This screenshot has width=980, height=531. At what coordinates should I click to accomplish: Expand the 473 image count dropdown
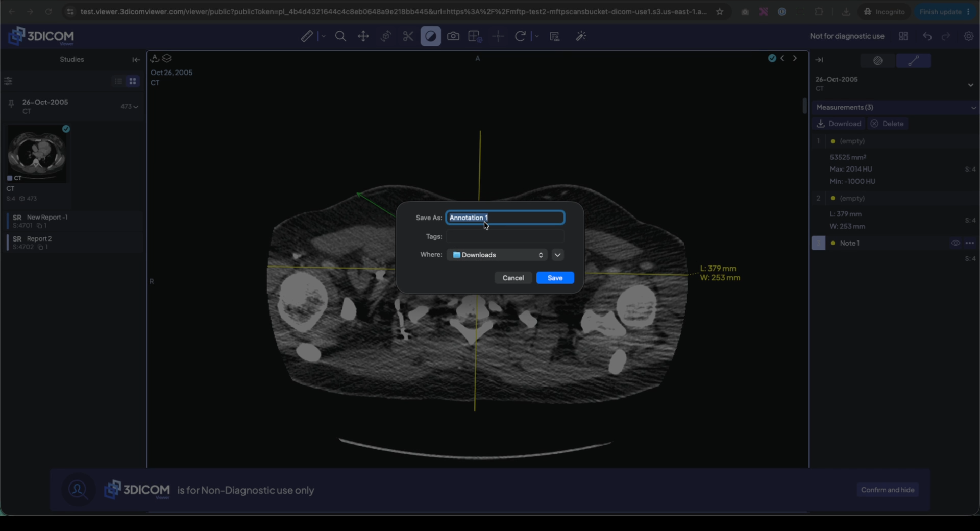tap(130, 107)
